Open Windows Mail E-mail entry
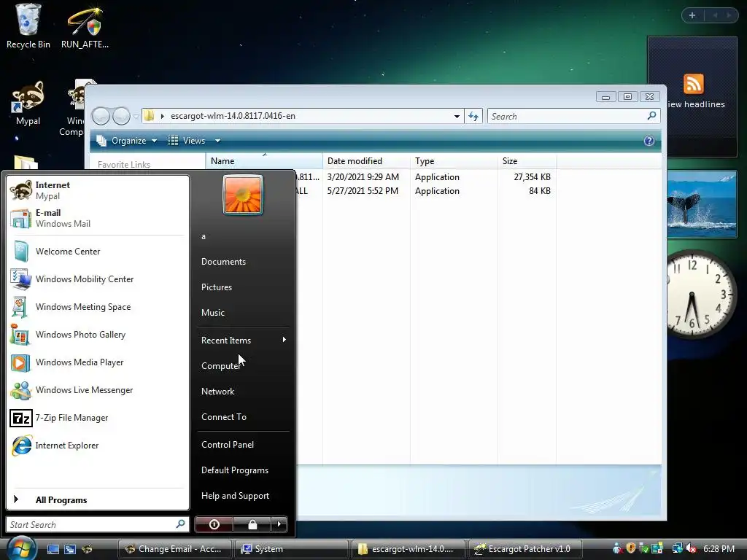747x560 pixels. coord(98,218)
